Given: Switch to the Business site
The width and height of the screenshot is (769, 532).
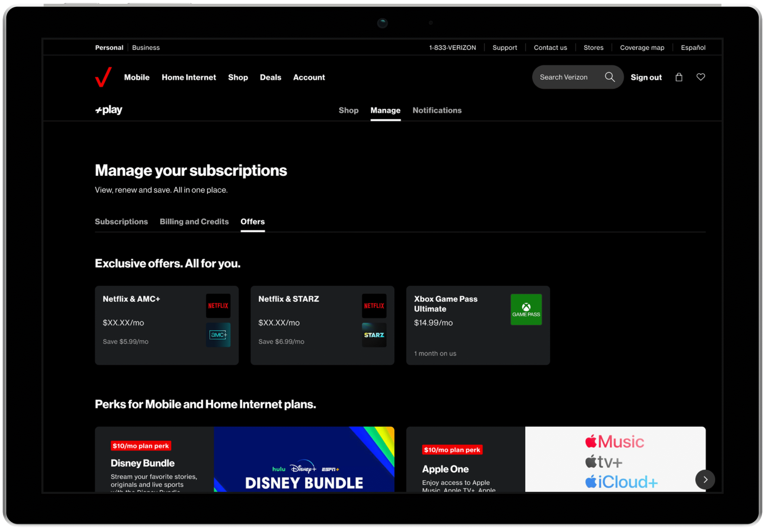Looking at the screenshot, I should point(146,48).
